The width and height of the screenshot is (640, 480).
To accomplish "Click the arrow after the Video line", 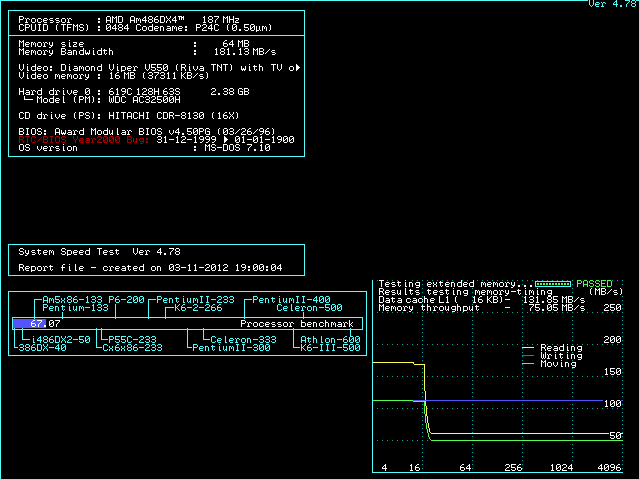I will coord(299,68).
